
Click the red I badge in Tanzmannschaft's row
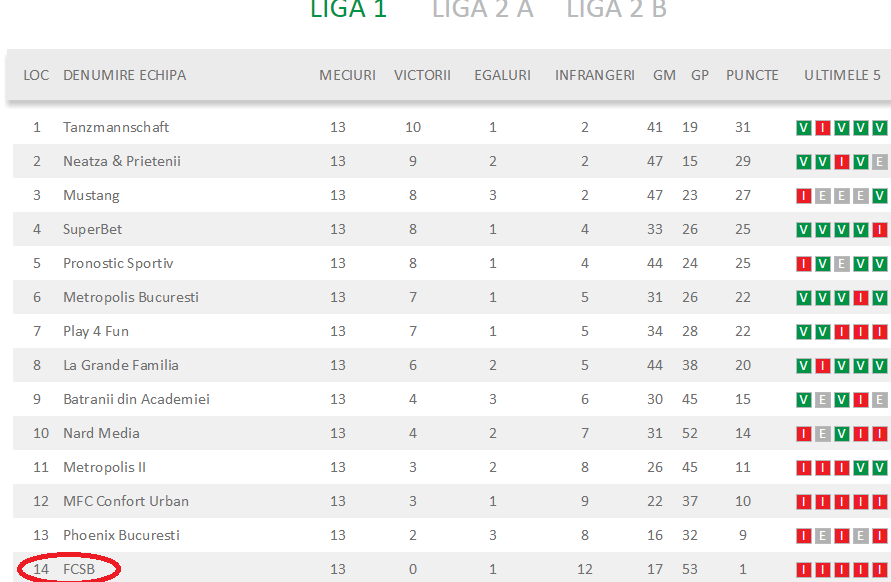click(822, 128)
